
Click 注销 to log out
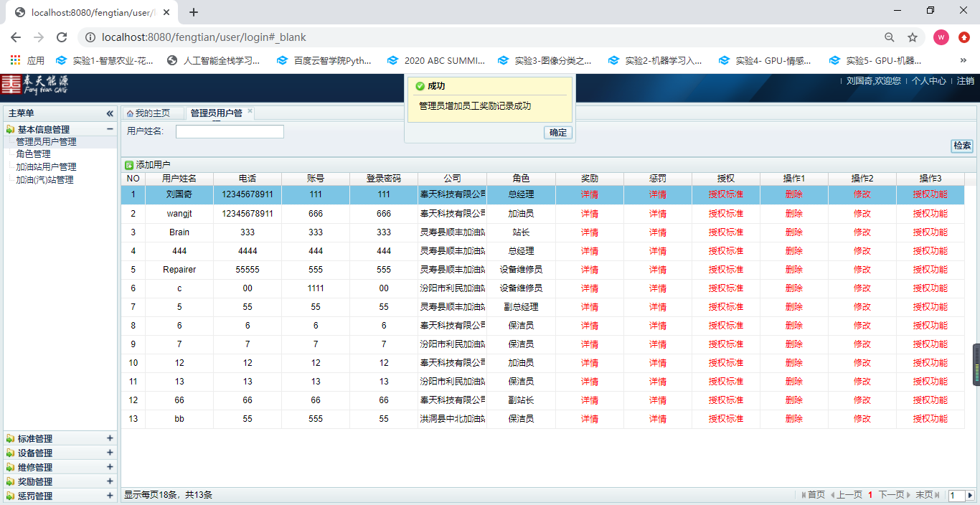[x=966, y=81]
